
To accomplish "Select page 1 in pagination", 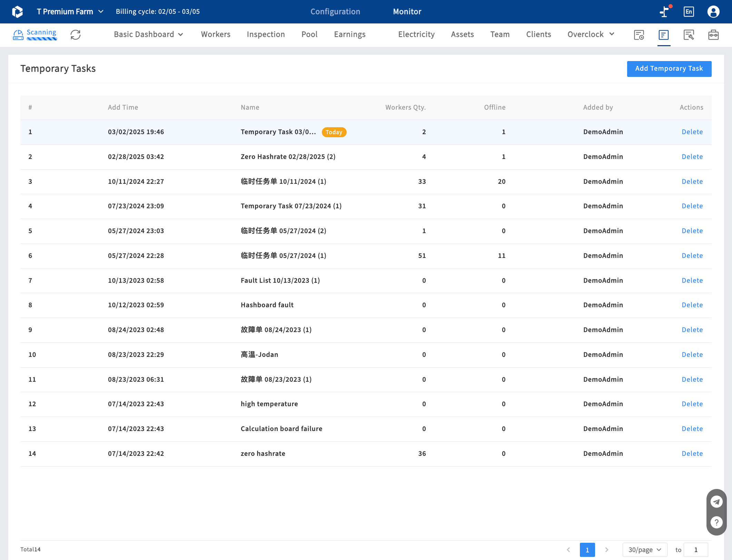I will coord(587,550).
